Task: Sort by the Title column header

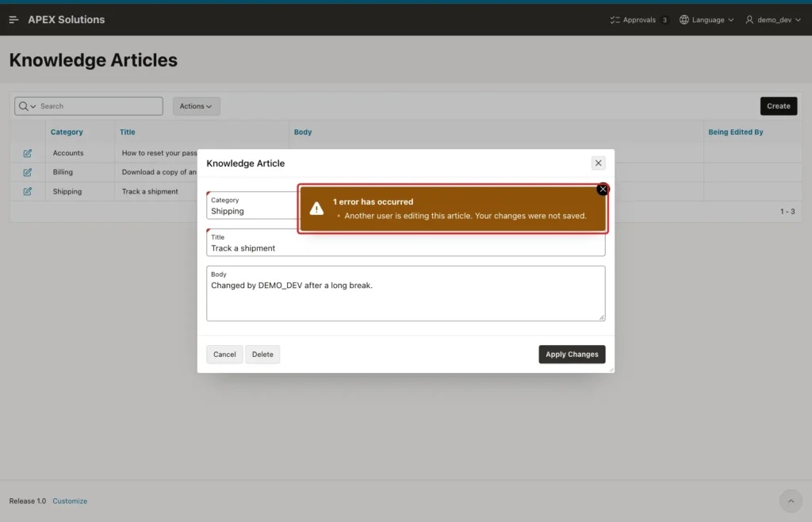Action: pos(128,132)
